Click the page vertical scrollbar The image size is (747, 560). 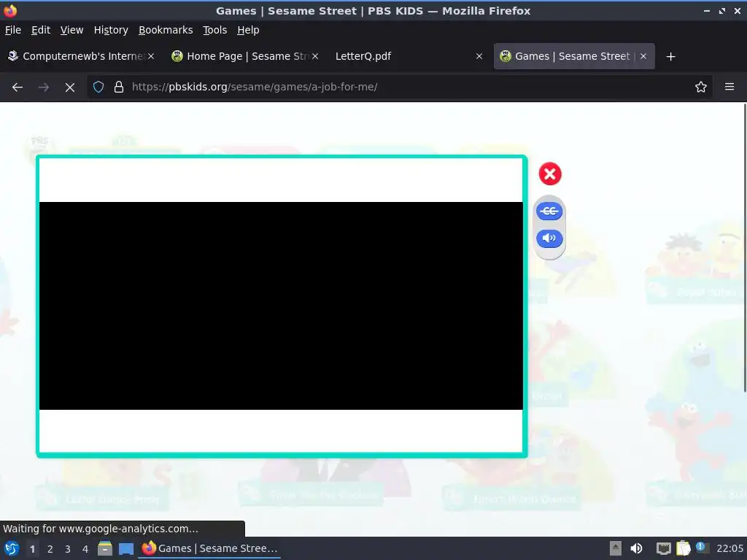tap(745, 248)
